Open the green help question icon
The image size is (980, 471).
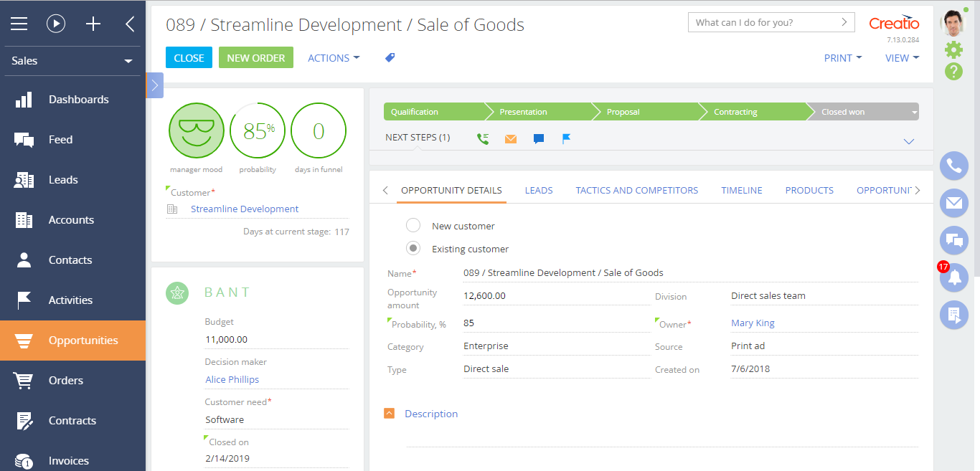click(953, 71)
